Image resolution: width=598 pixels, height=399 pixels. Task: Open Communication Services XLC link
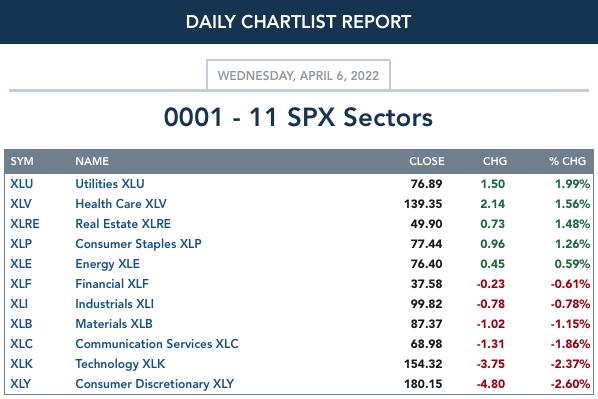pos(157,344)
